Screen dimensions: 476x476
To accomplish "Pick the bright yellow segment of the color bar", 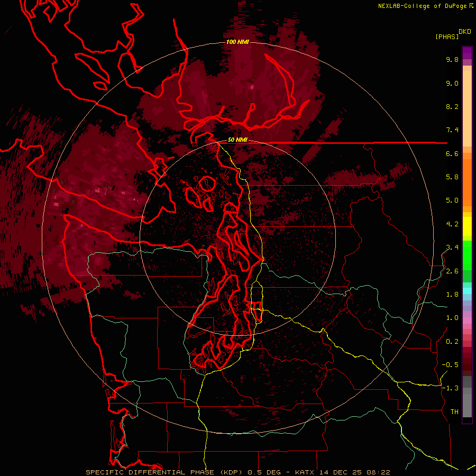I will (467, 226).
